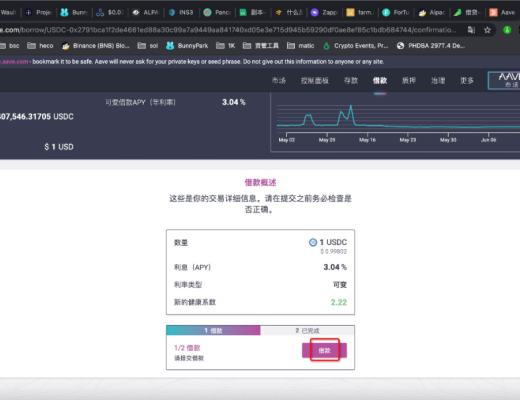Switch to the Zapp browser tab
This screenshot has height=400, width=520.
pos(324,13)
